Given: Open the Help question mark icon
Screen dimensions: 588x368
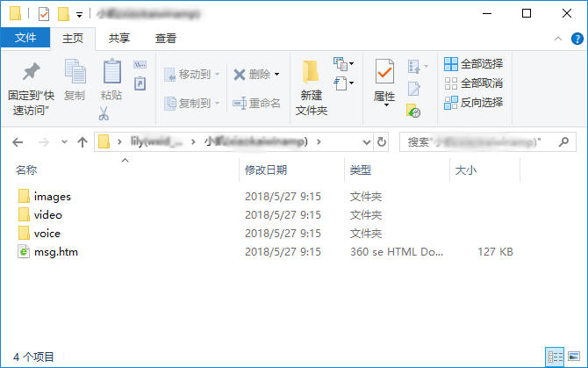Looking at the screenshot, I should point(577,39).
